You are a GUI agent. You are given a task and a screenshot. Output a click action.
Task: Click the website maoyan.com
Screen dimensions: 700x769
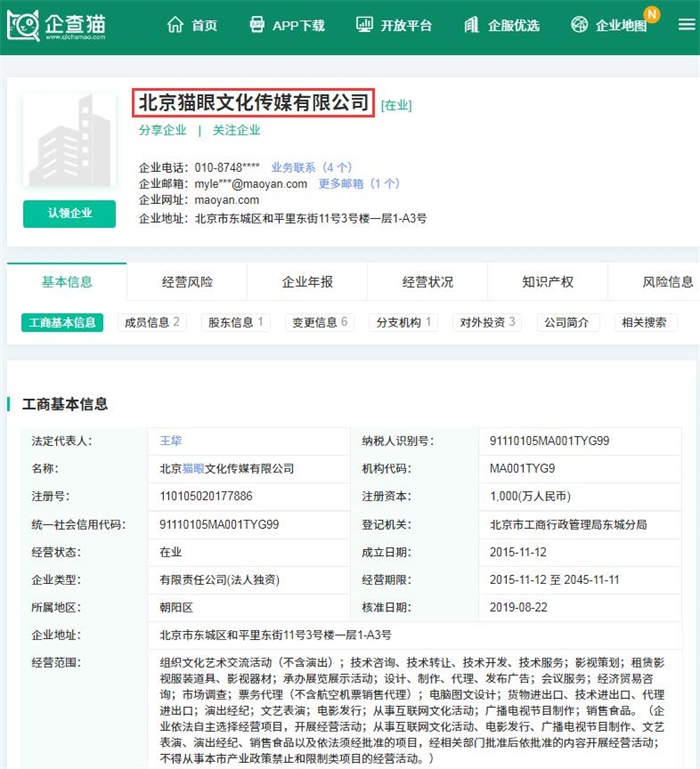point(227,200)
